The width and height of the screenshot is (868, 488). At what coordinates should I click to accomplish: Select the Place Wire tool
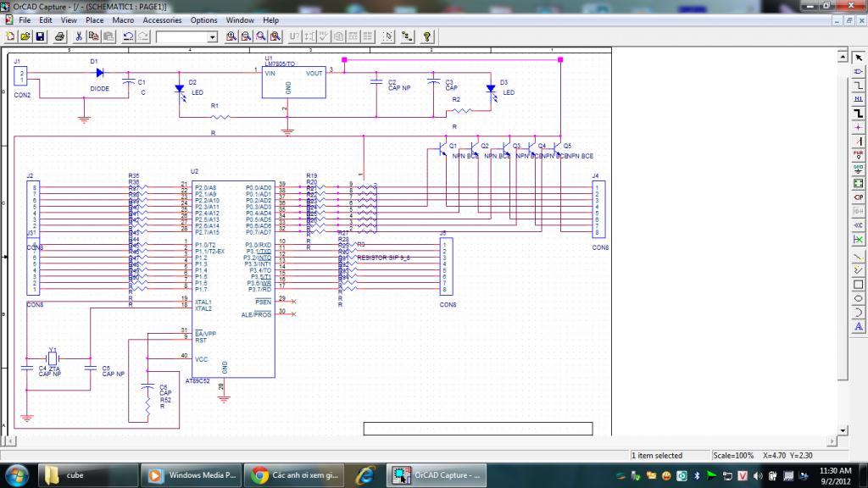click(858, 85)
